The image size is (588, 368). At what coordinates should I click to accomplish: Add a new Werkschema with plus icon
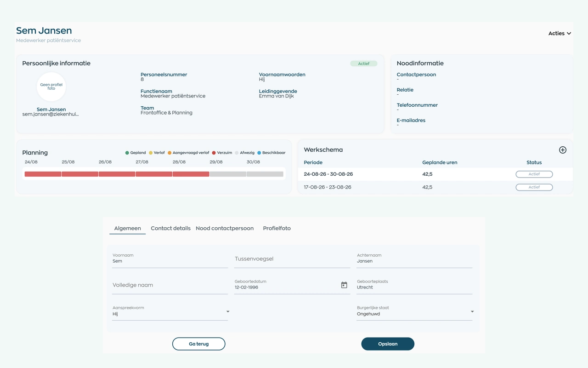click(x=563, y=150)
